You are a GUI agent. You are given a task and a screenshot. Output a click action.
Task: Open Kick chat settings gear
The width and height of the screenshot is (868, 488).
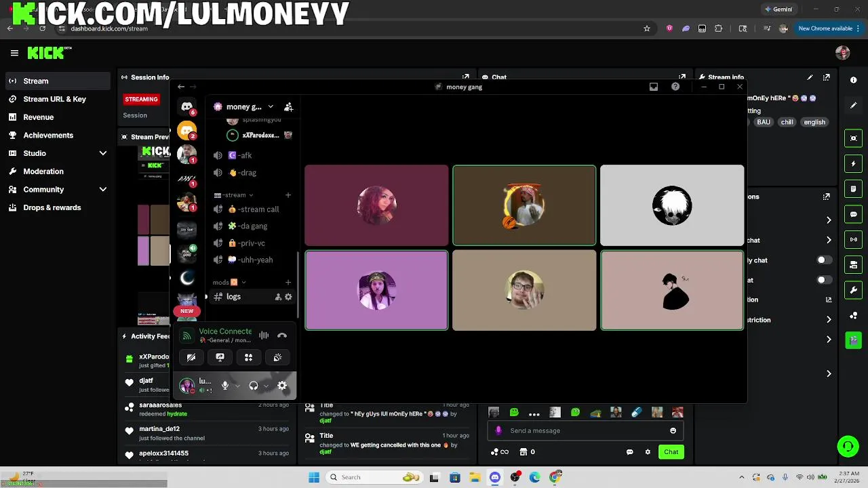pos(648,452)
